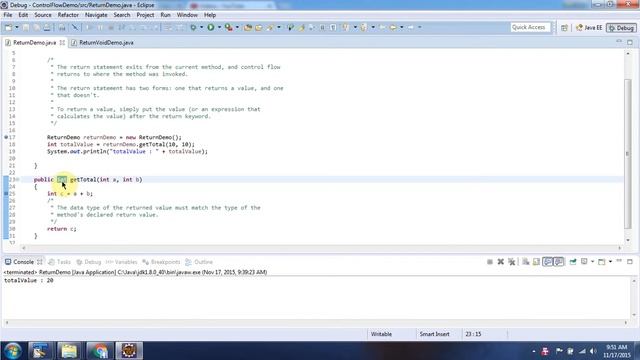Viewport: 640px width, 360px height.
Task: Toggle Show Console on standard output
Action: point(548,262)
